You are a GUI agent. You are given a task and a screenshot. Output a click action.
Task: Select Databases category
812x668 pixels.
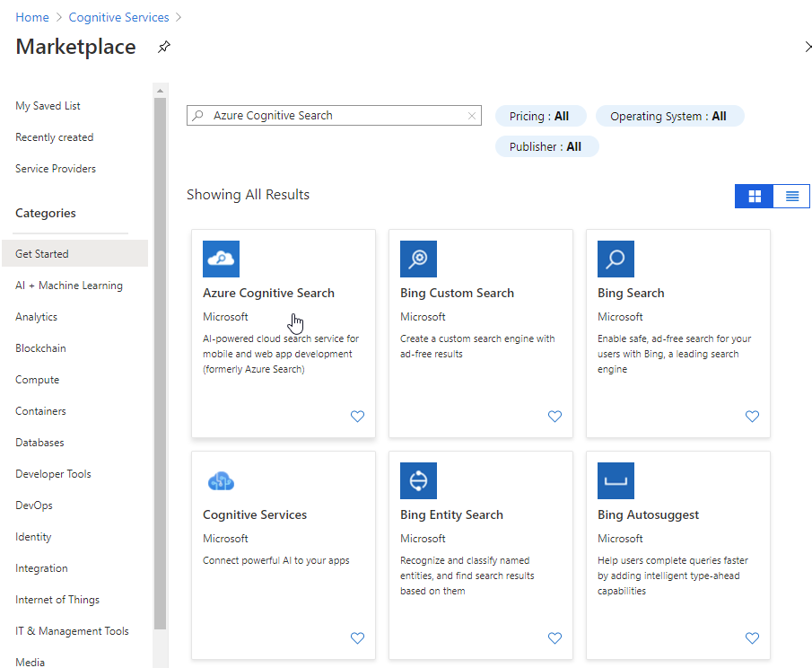pos(39,443)
